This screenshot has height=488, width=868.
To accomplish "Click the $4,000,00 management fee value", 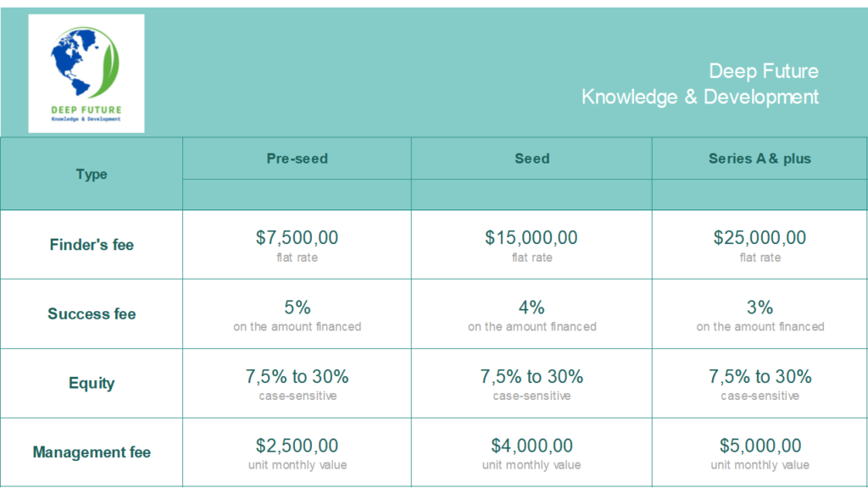I will (x=532, y=446).
